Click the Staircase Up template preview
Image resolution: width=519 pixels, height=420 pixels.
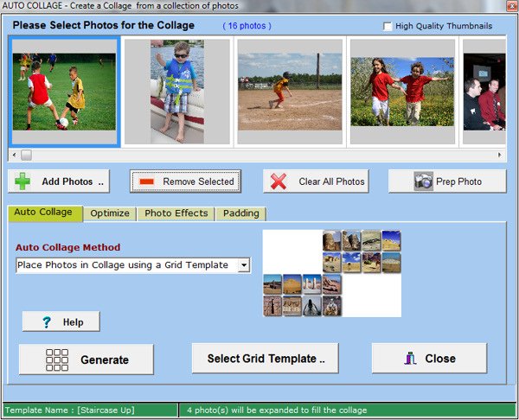(332, 273)
